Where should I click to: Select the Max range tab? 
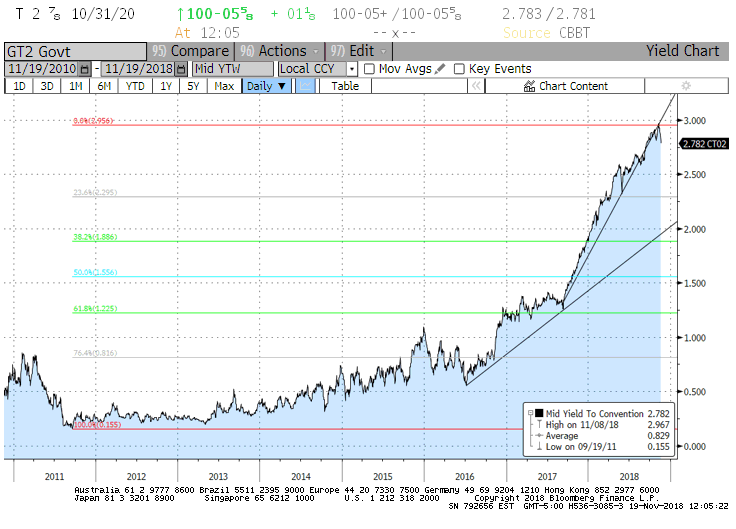(x=224, y=86)
